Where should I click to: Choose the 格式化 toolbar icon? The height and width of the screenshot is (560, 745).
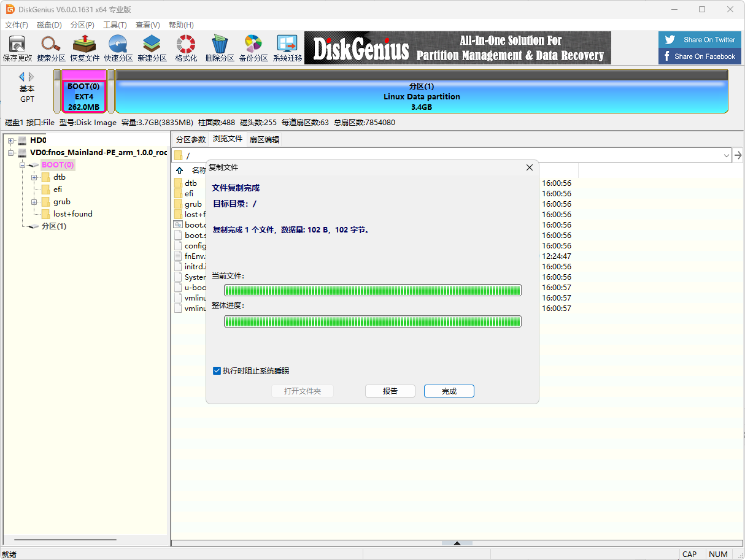[x=186, y=48]
